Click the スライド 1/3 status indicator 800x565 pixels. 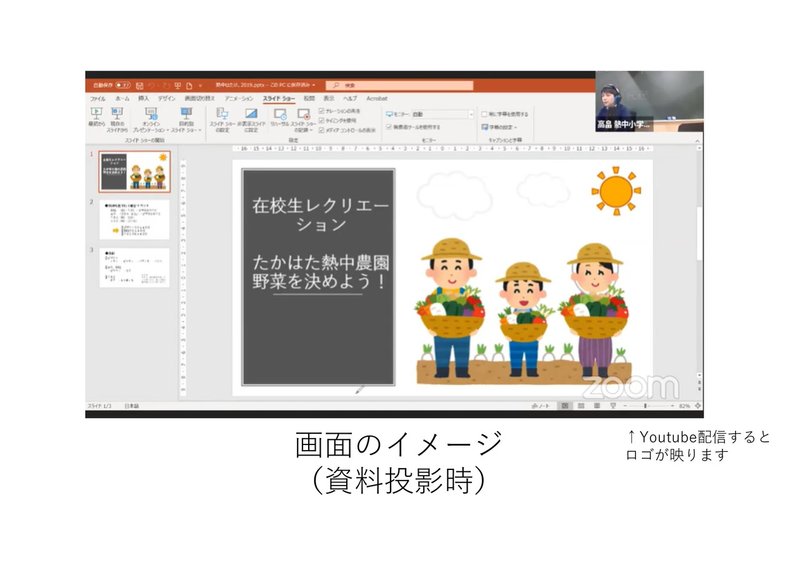coord(99,406)
